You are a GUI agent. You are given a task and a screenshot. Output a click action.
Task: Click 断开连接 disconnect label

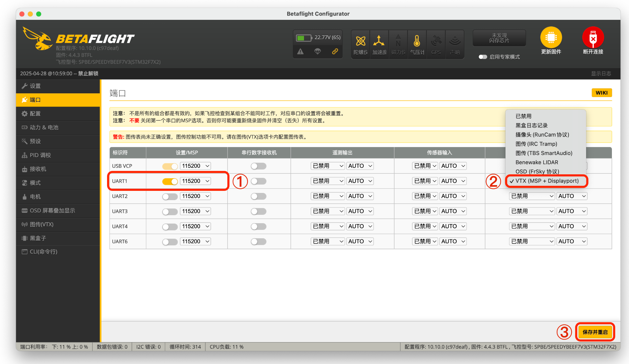[x=593, y=52]
